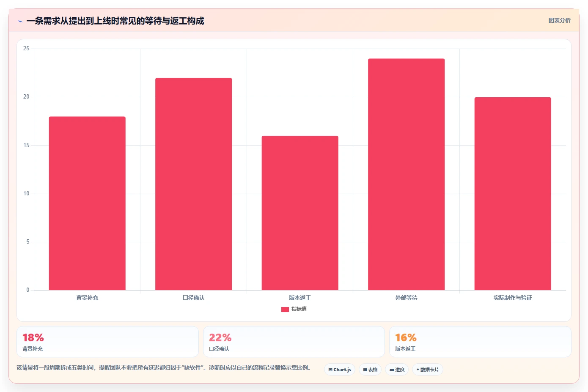Click the chart title 一条需求从提出到上线时常见的等待与返工构成
Screen dimensions: 588x392
click(115, 21)
